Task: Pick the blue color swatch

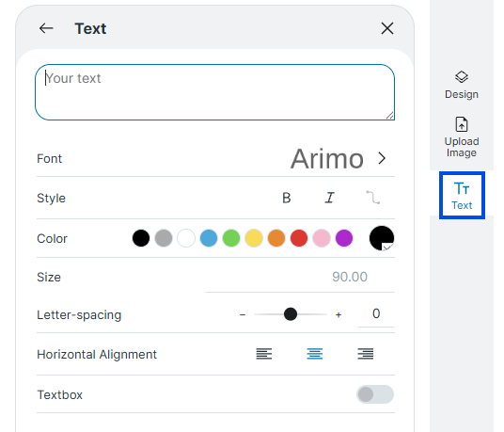Action: pyautogui.click(x=209, y=238)
